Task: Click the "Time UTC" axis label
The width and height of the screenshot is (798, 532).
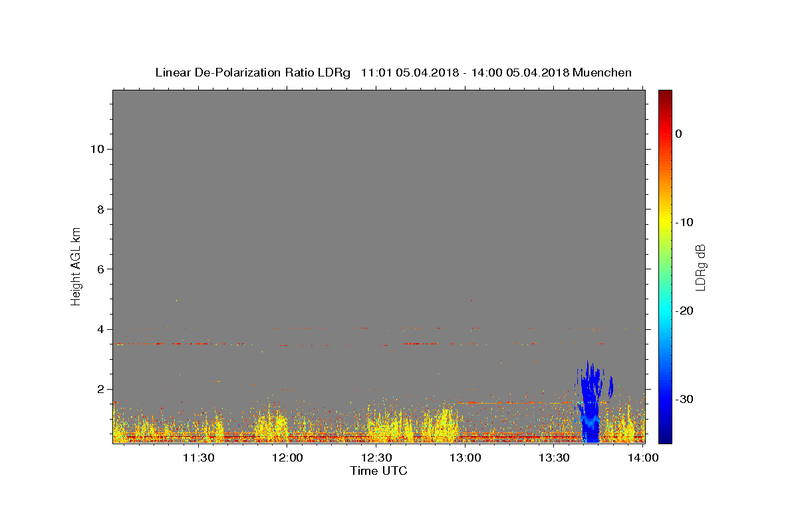Action: pyautogui.click(x=378, y=471)
